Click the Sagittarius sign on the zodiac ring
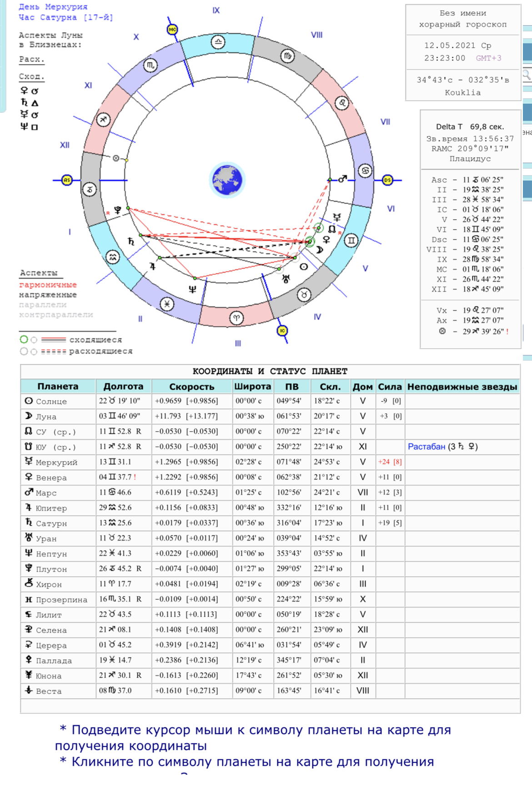This screenshot has width=532, height=785. (103, 120)
